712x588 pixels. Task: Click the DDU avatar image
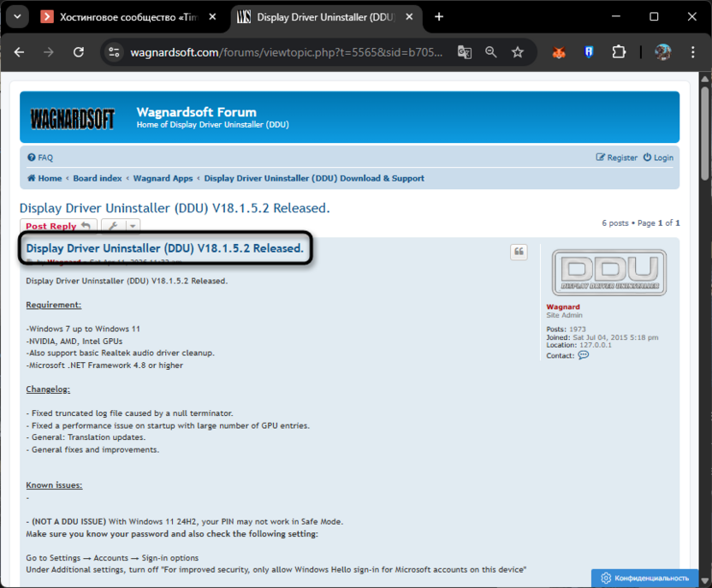(609, 272)
